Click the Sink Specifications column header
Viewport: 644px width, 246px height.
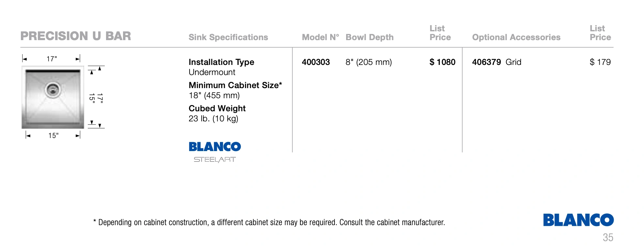(228, 37)
